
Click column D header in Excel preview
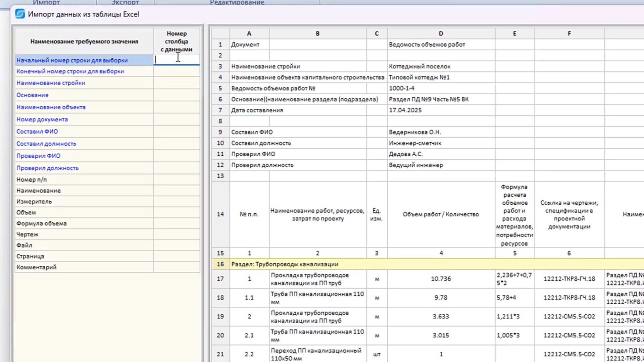pyautogui.click(x=441, y=34)
